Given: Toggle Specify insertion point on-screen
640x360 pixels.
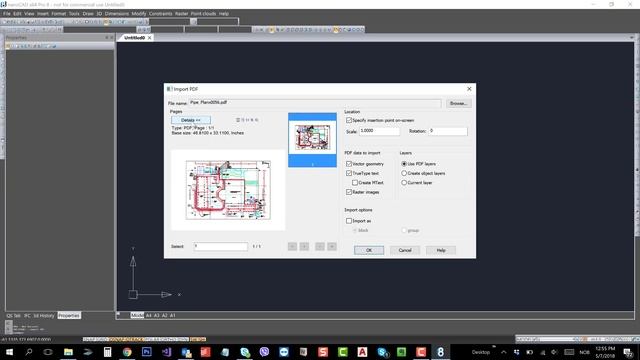Looking at the screenshot, I should click(349, 120).
